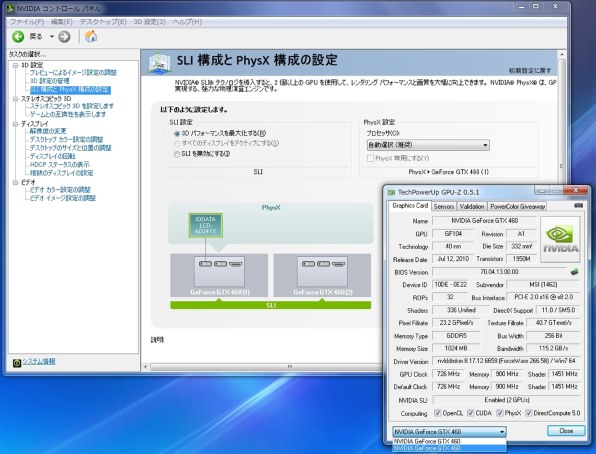The width and height of the screenshot is (596, 454).
Task: Open the Edit menu
Action: (x=62, y=22)
